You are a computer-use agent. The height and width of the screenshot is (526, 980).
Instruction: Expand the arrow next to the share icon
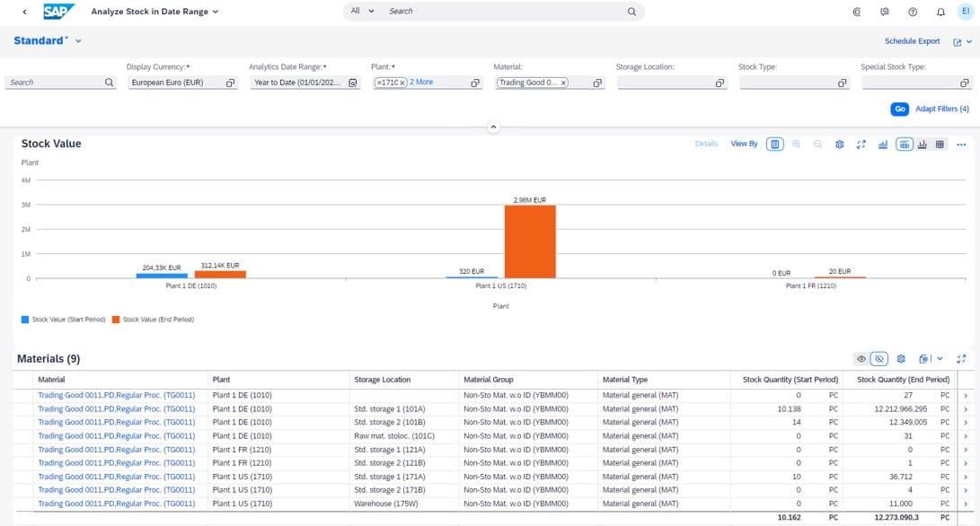[969, 42]
